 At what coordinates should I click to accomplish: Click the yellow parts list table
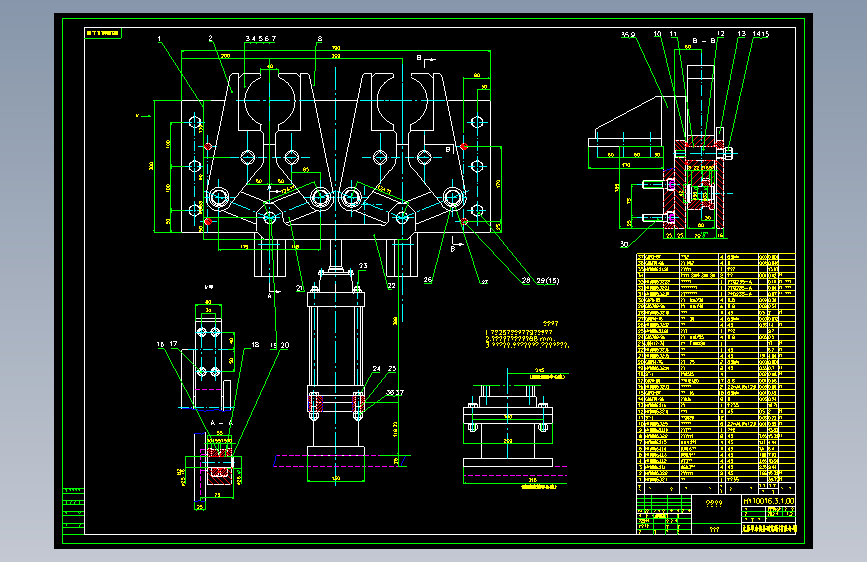pyautogui.click(x=715, y=373)
